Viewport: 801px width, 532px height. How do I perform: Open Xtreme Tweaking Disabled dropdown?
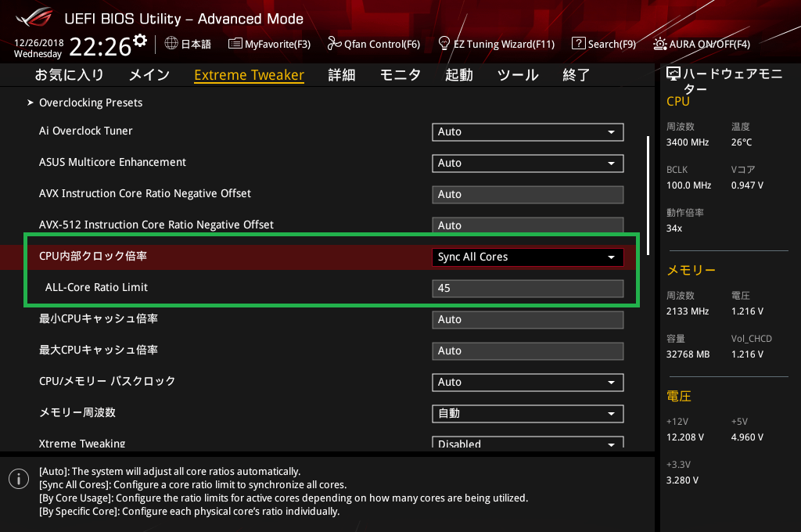528,442
